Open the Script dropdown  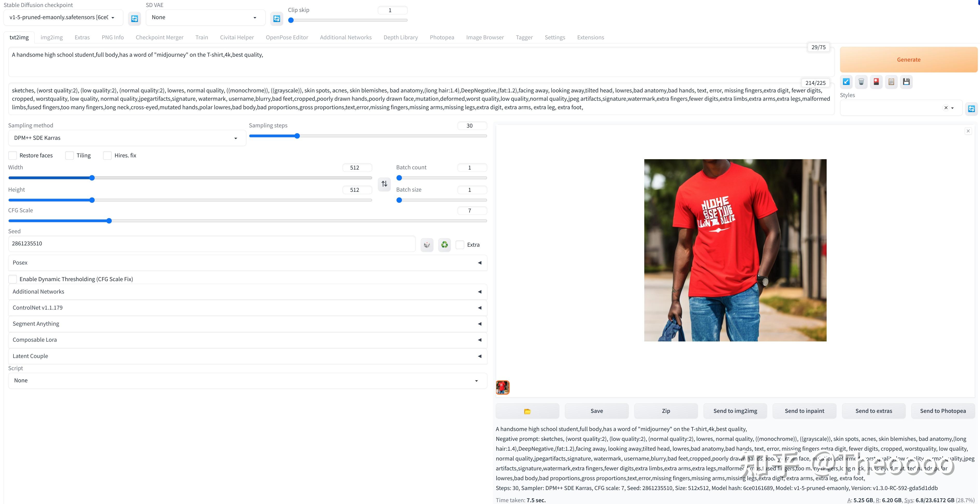[x=247, y=381]
